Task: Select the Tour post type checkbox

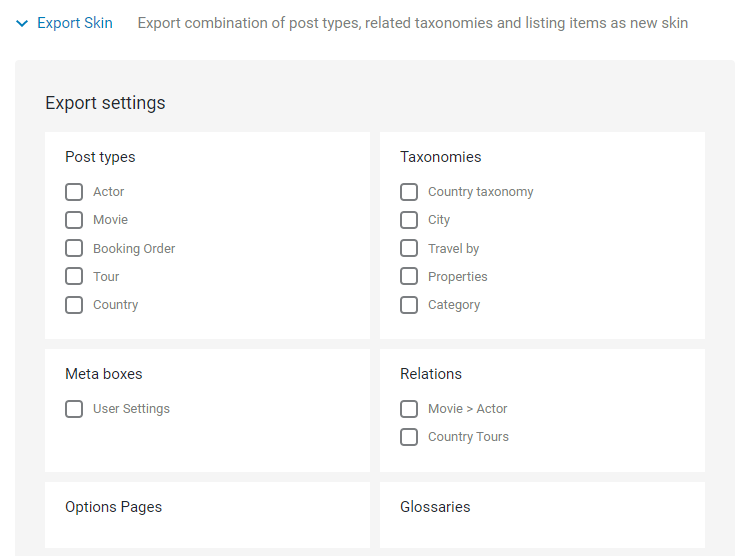Action: [74, 277]
